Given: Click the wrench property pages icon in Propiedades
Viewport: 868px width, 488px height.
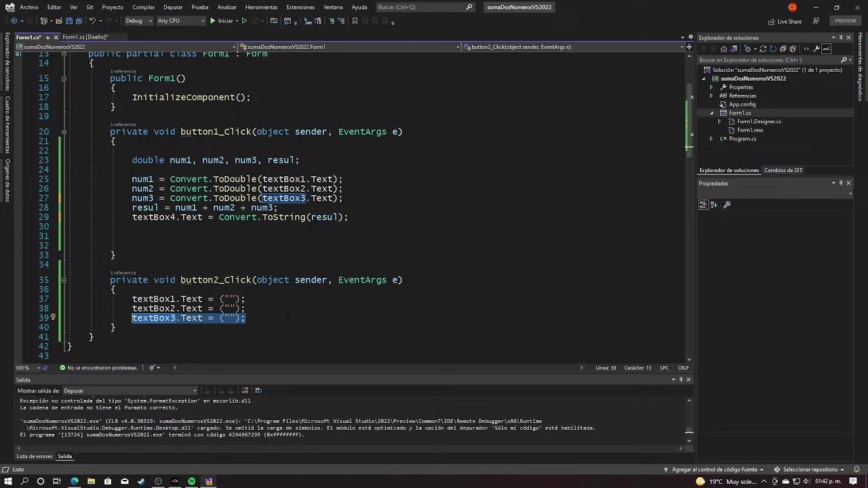Looking at the screenshot, I should pos(727,205).
